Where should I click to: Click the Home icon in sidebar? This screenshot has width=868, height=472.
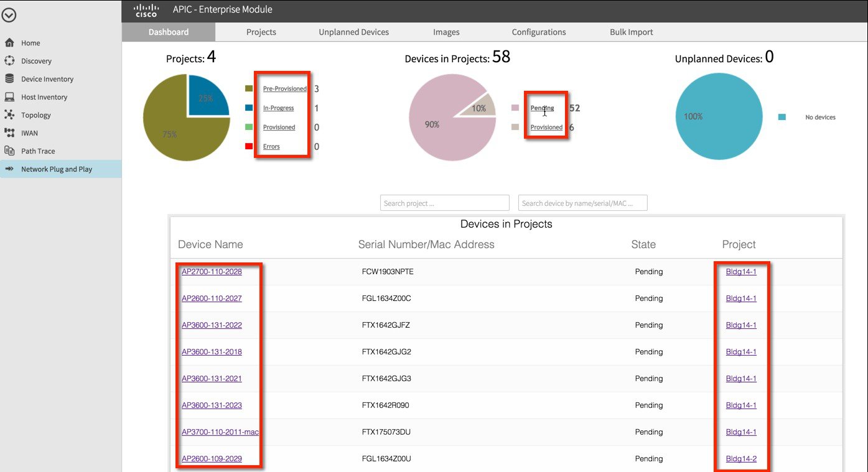click(x=9, y=43)
